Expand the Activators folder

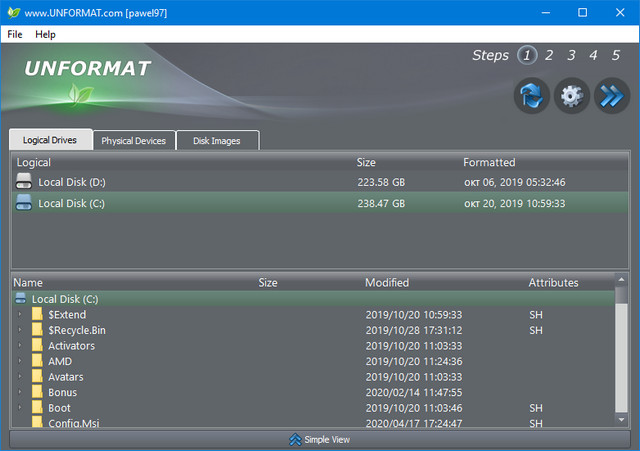(x=20, y=345)
